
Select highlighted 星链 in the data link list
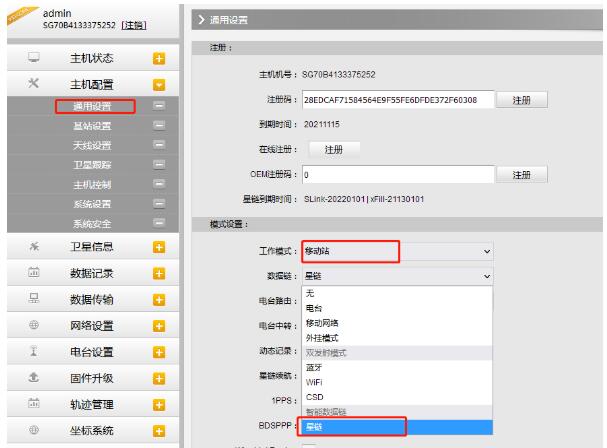coord(397,427)
